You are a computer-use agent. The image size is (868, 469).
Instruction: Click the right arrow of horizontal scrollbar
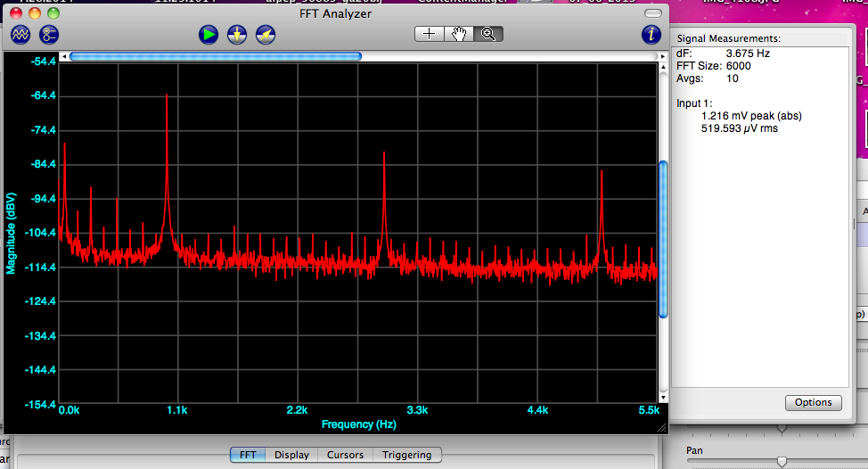(662, 56)
